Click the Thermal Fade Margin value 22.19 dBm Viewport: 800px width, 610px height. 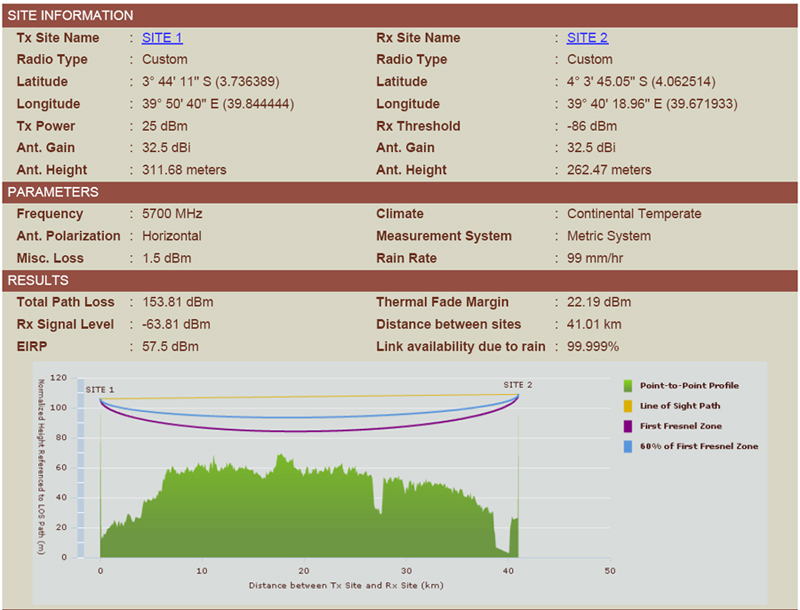(599, 302)
